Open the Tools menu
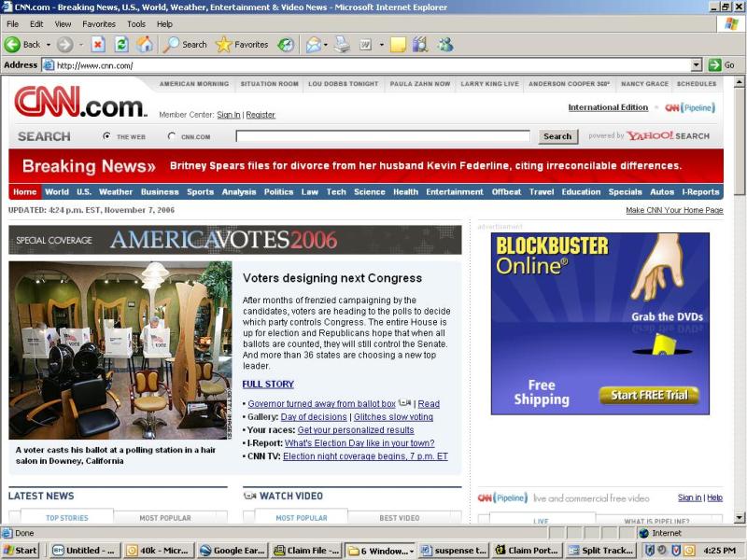The height and width of the screenshot is (560, 747). (136, 24)
